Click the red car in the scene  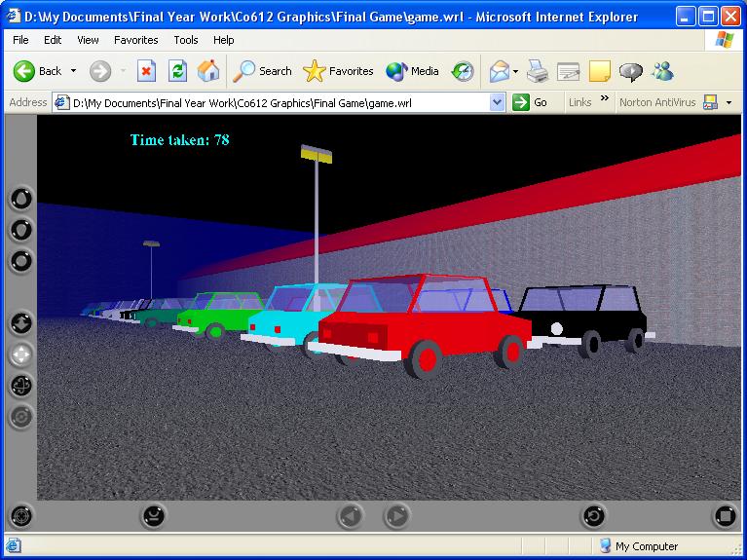419,329
